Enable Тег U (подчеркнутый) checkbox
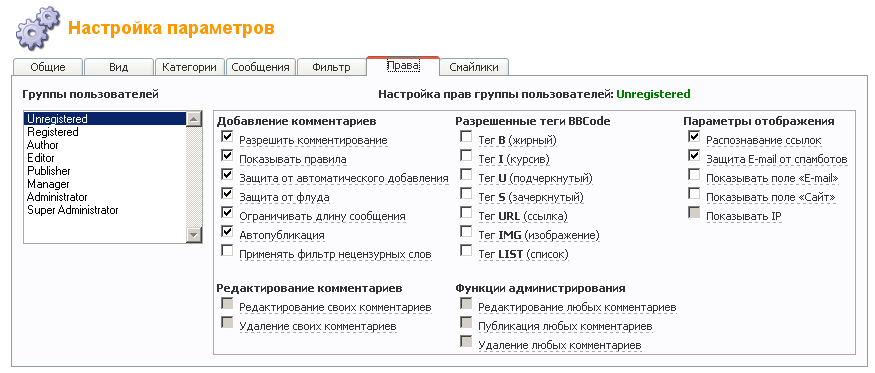Image resolution: width=875 pixels, height=373 pixels. click(466, 175)
